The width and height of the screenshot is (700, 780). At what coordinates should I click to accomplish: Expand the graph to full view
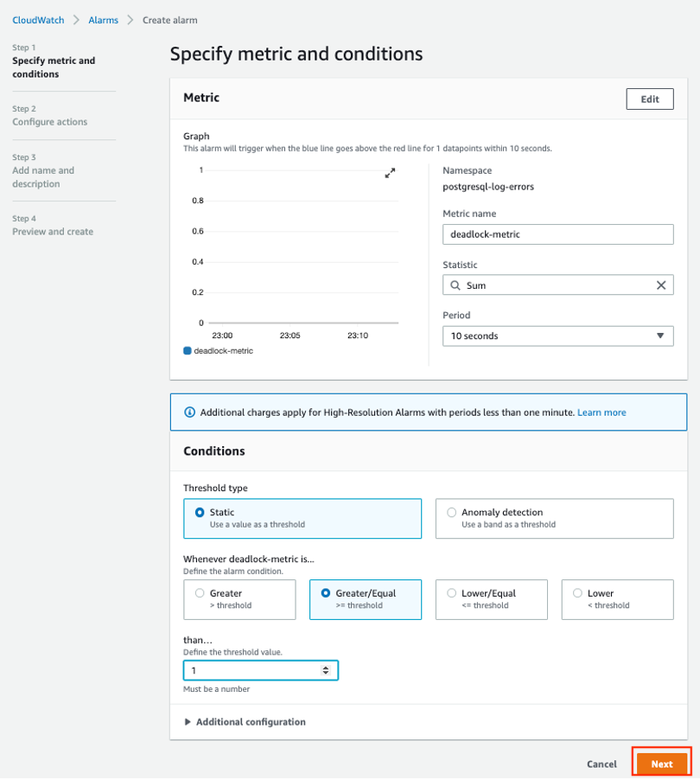tap(390, 173)
